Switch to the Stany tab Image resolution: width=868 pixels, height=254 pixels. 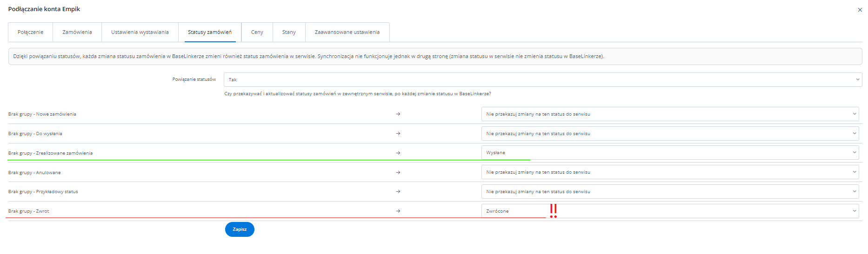(x=289, y=32)
